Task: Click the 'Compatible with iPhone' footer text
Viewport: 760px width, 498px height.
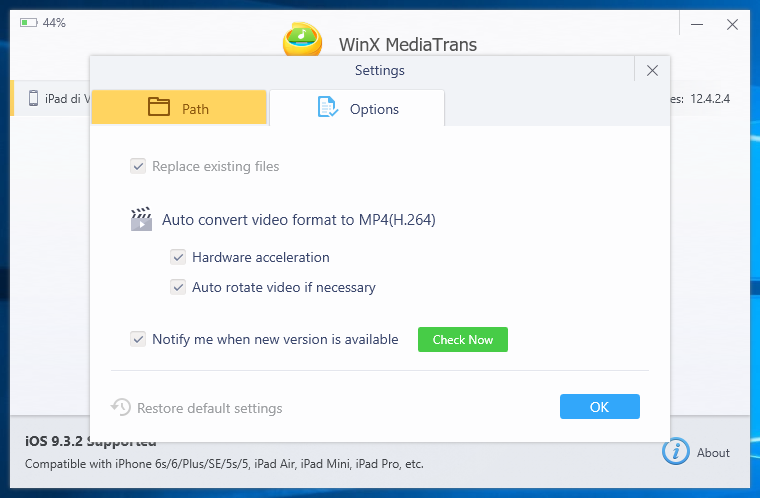Action: coord(224,464)
